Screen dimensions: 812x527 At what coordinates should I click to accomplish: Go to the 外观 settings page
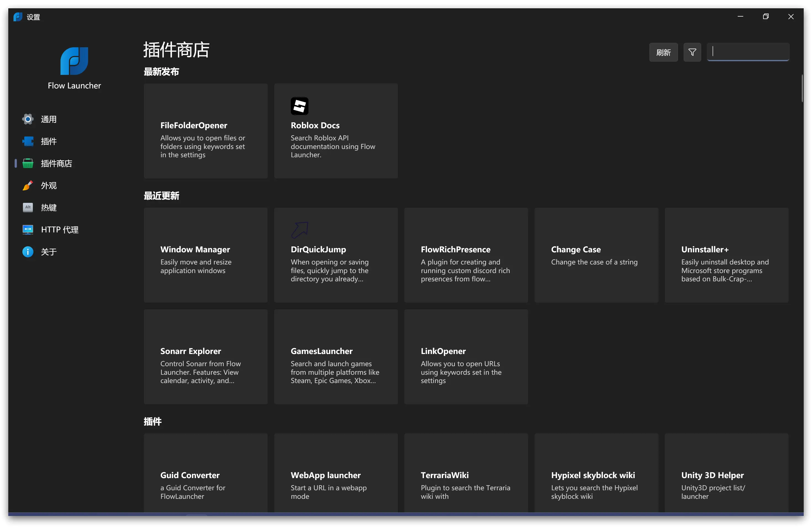pos(48,185)
